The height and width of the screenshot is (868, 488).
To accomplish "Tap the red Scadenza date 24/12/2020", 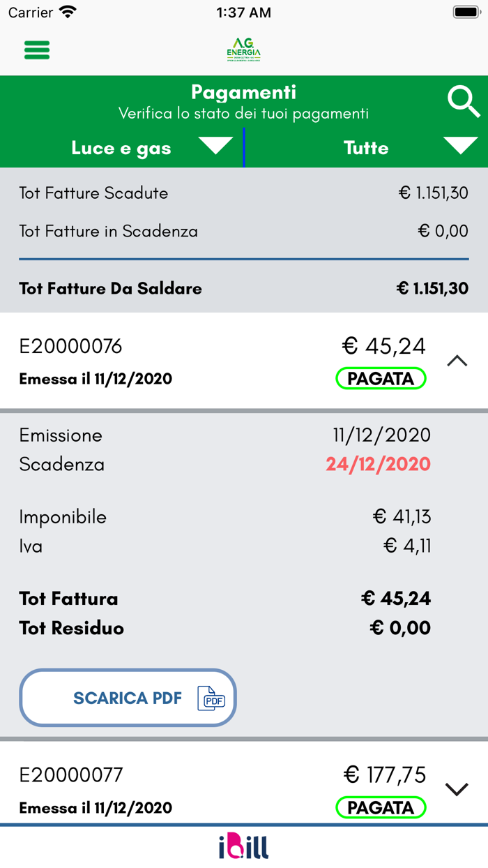I will [378, 464].
